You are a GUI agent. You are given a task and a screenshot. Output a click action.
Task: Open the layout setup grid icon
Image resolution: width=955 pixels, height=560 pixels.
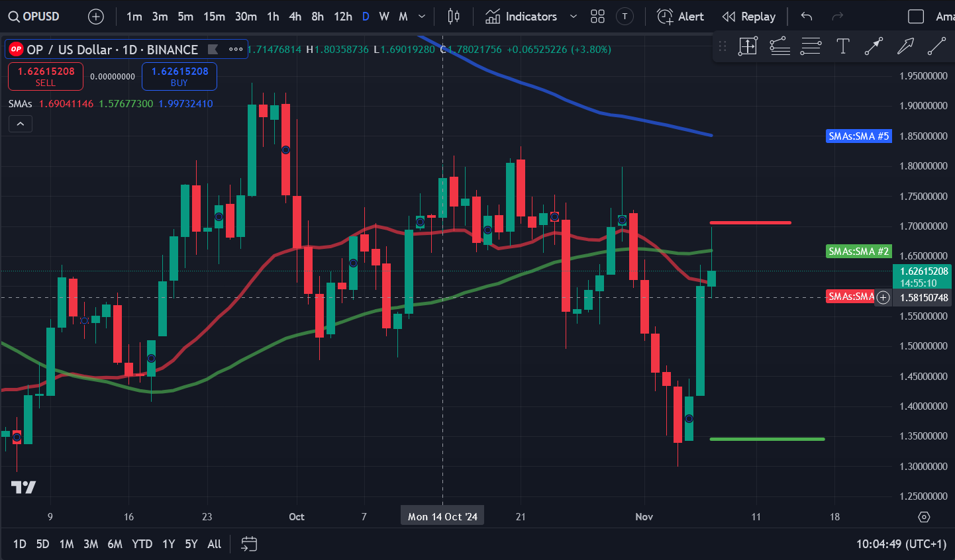click(597, 17)
